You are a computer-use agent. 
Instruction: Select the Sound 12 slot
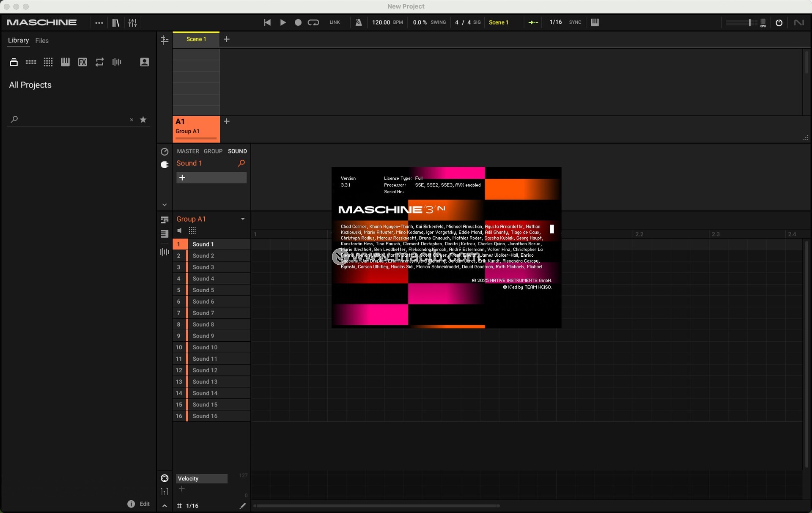(211, 370)
